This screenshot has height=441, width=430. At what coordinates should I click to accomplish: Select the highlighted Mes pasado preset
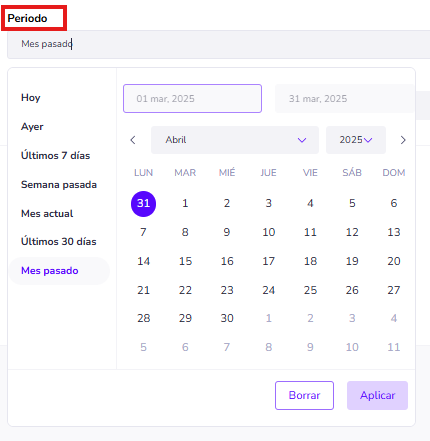point(59,271)
